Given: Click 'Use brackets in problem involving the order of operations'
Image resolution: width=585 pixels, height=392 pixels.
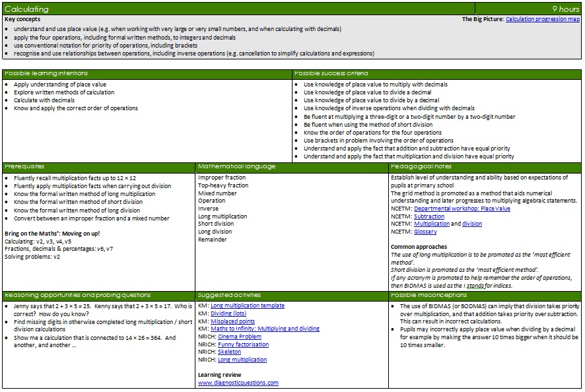Looking at the screenshot, I should [x=379, y=141].
